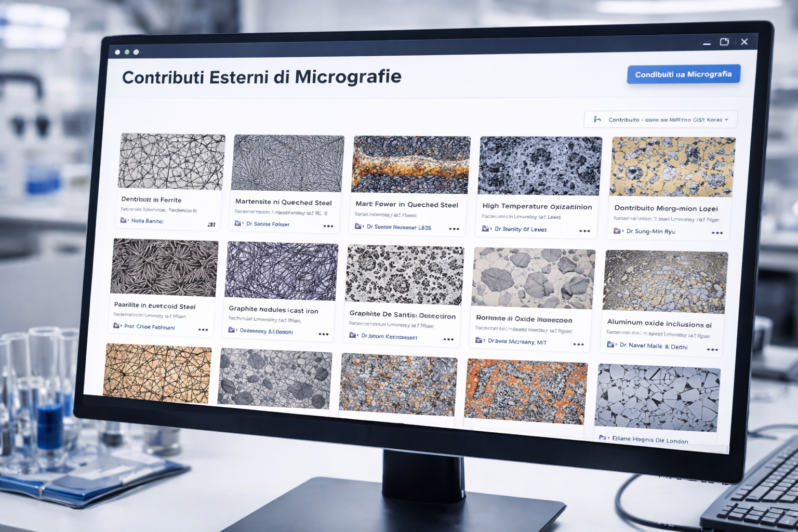Image resolution: width=798 pixels, height=532 pixels.
Task: Maximize the window using the restore button
Action: click(724, 42)
